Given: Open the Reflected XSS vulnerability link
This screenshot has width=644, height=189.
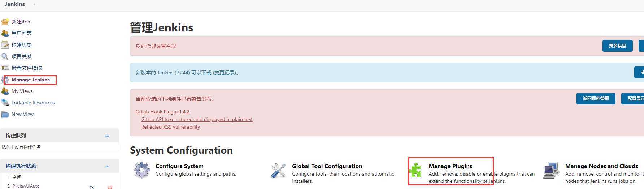Looking at the screenshot, I should 170,127.
